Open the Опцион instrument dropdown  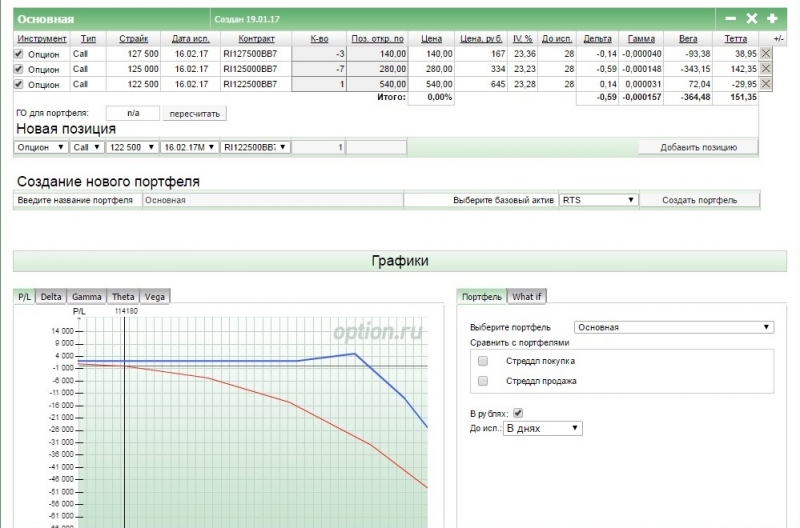[41, 147]
